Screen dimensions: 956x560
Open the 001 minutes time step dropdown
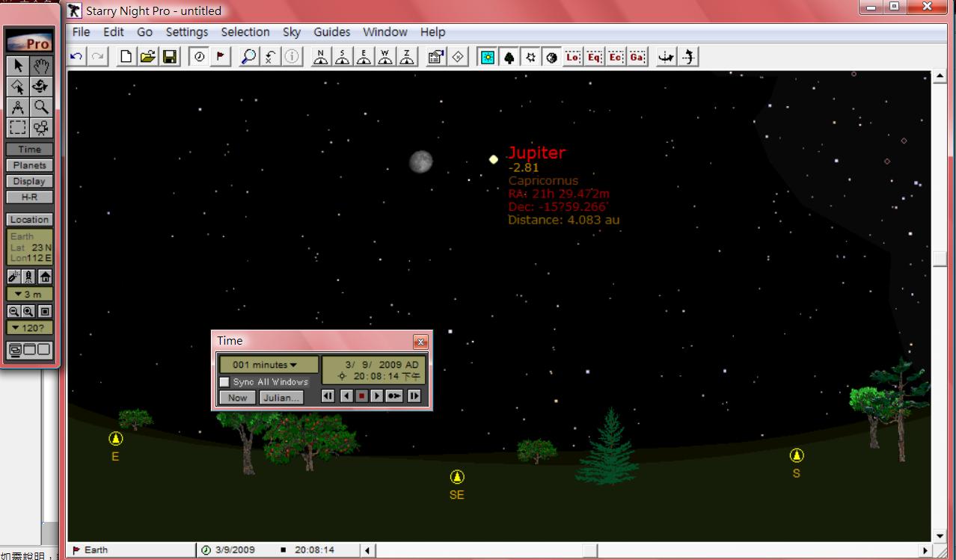pyautogui.click(x=265, y=365)
